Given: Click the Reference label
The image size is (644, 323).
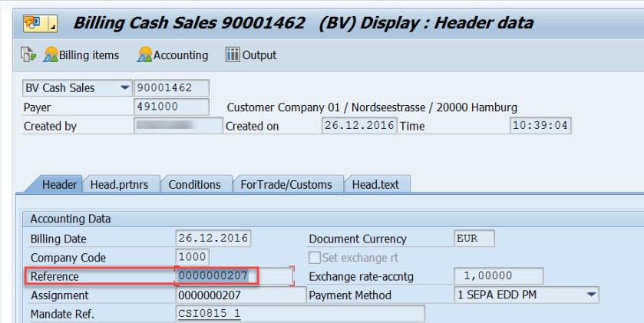Looking at the screenshot, I should [54, 277].
